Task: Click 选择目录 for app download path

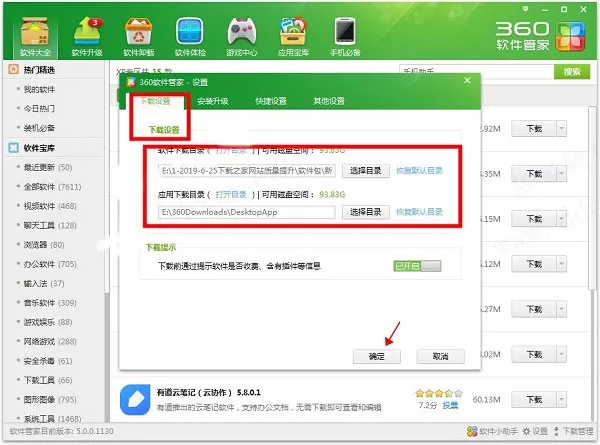Action: coord(366,212)
